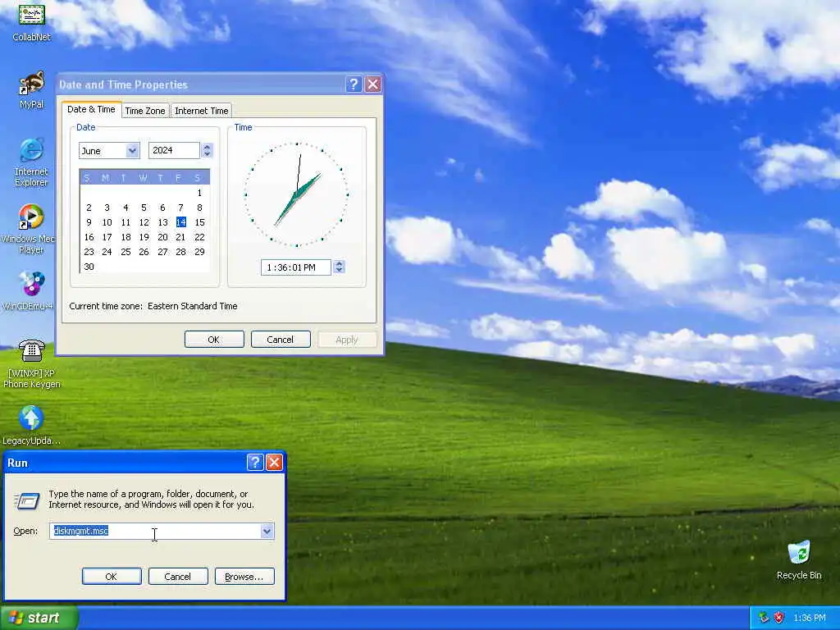Switch to the Internet Time tab

click(202, 111)
